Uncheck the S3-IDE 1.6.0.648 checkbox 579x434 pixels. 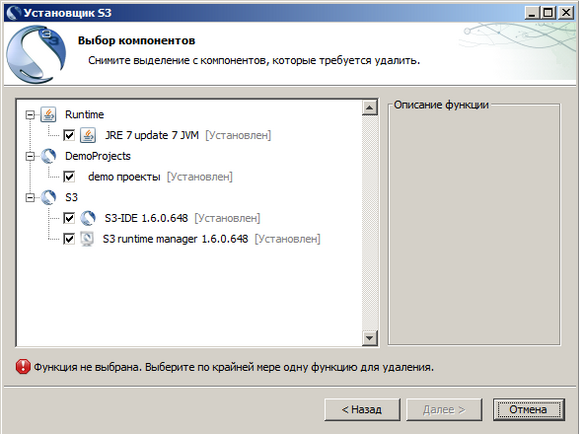point(69,218)
